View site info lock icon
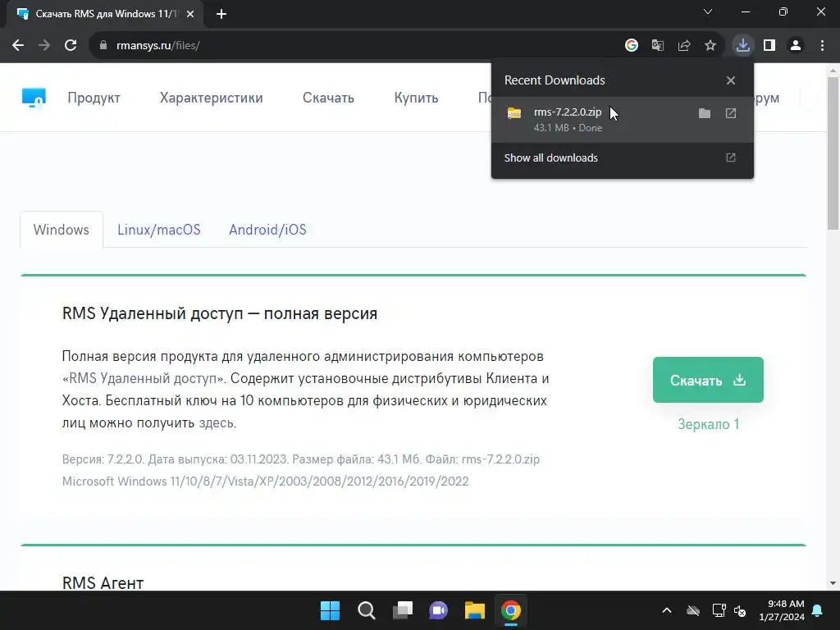This screenshot has height=630, width=840. (x=103, y=46)
